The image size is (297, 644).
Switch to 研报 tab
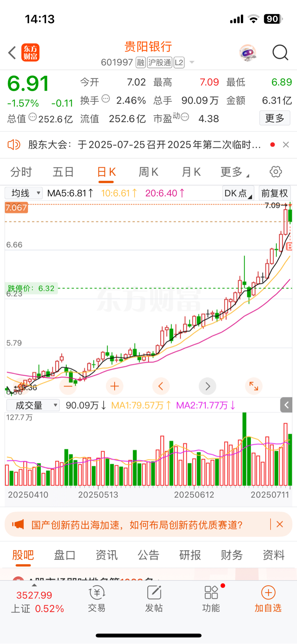point(190,555)
